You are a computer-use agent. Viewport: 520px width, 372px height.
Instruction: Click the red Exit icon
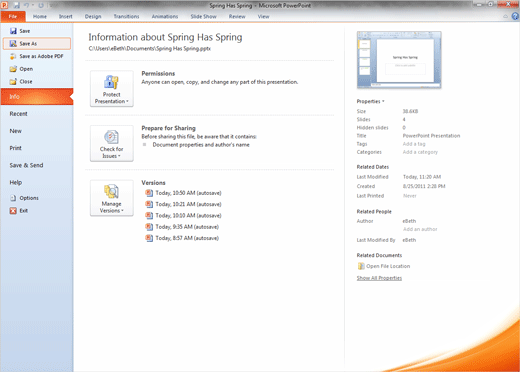pyautogui.click(x=13, y=211)
